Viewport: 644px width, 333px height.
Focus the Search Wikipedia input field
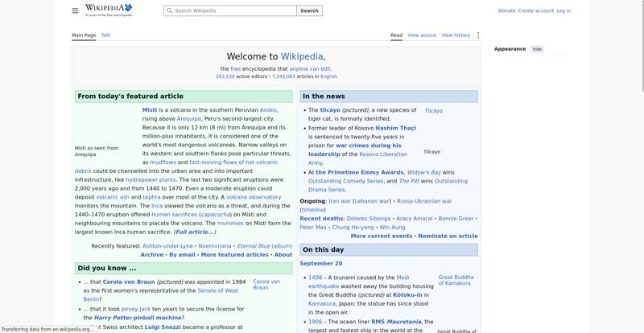pyautogui.click(x=230, y=10)
